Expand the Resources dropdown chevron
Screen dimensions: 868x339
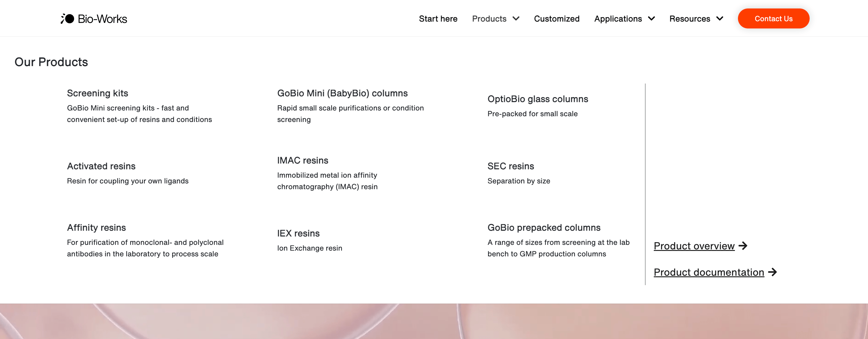coord(720,18)
